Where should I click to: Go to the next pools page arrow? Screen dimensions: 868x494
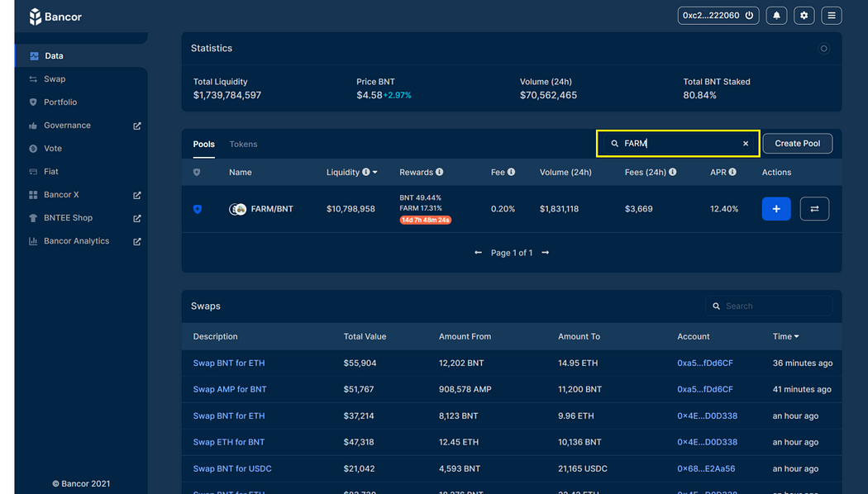pyautogui.click(x=546, y=253)
